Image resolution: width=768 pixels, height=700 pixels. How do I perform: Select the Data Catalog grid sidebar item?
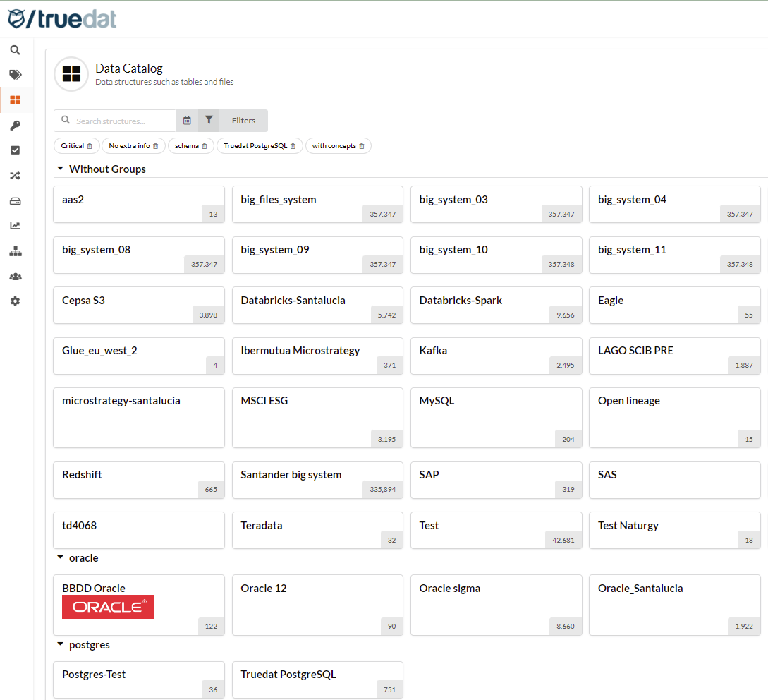tap(15, 100)
